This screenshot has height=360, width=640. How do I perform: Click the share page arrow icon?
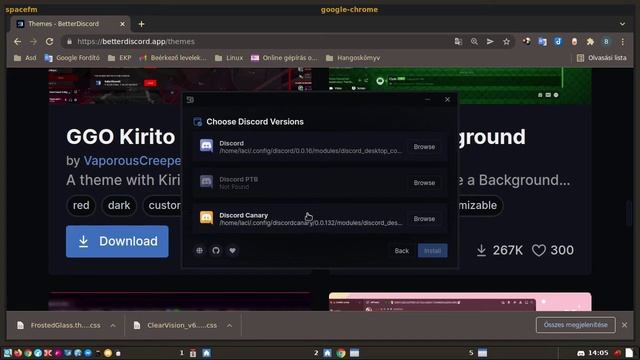point(490,42)
